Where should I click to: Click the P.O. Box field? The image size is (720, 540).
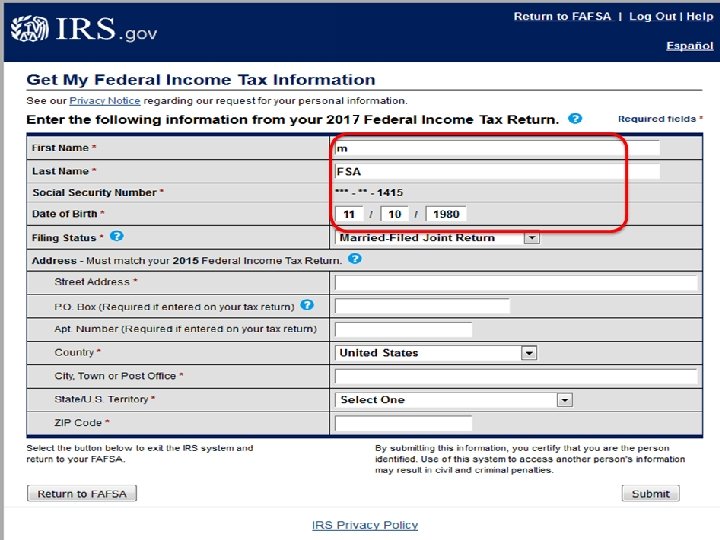[x=422, y=306]
